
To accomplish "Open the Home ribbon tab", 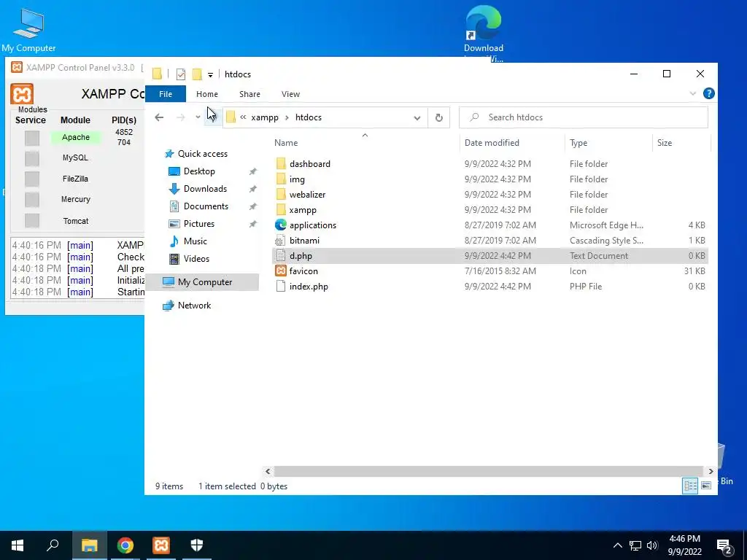I will tap(206, 94).
